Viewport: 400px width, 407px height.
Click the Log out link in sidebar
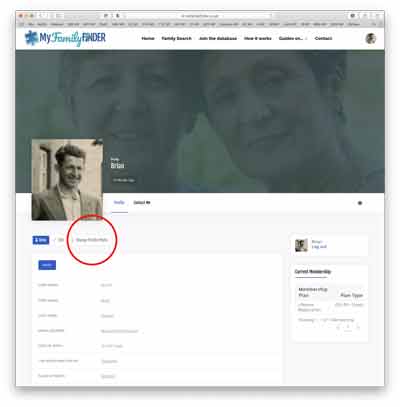(x=319, y=247)
